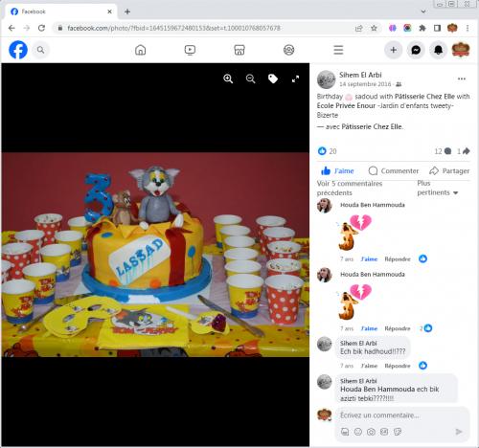Click the Facebook logo
This screenshot has height=448, width=479.
(18, 50)
